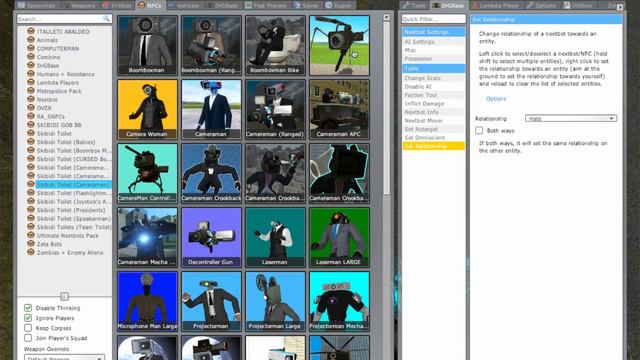This screenshot has height=360, width=640.
Task: Select the Laserman LARGE icon
Action: (x=340, y=238)
